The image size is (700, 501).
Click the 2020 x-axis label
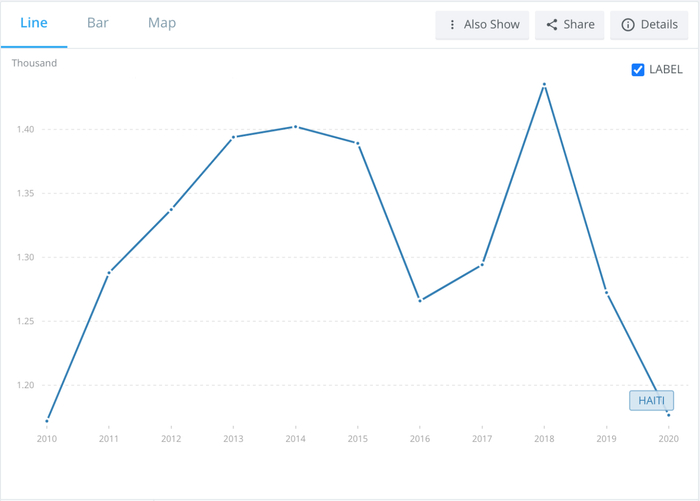click(x=669, y=439)
